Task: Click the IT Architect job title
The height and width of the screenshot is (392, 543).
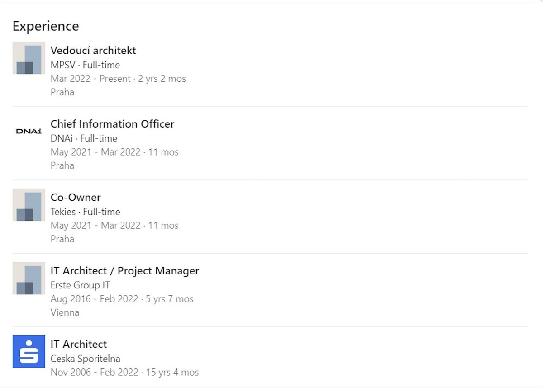Action: tap(79, 344)
